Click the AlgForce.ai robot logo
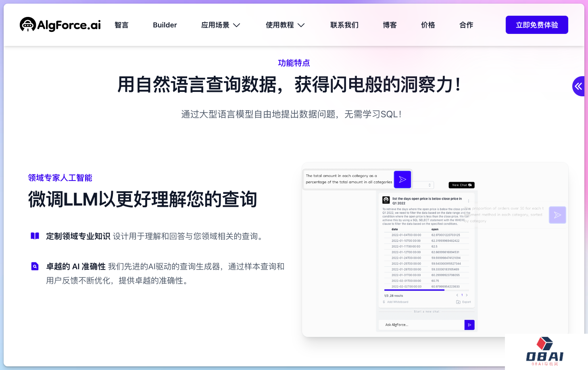The image size is (588, 370). coord(27,25)
